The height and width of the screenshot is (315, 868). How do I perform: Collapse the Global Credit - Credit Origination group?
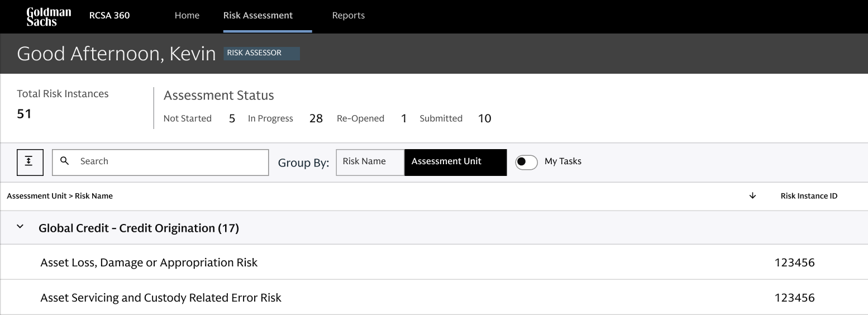click(x=21, y=227)
